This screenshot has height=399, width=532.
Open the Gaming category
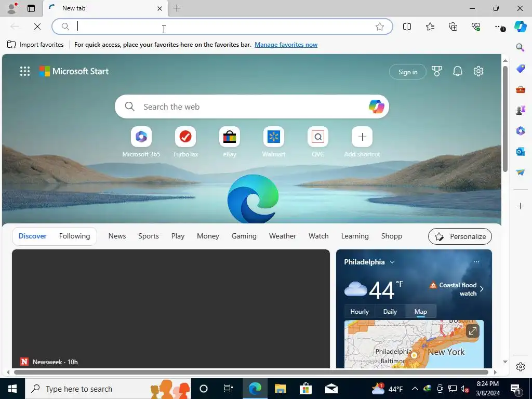(x=244, y=236)
